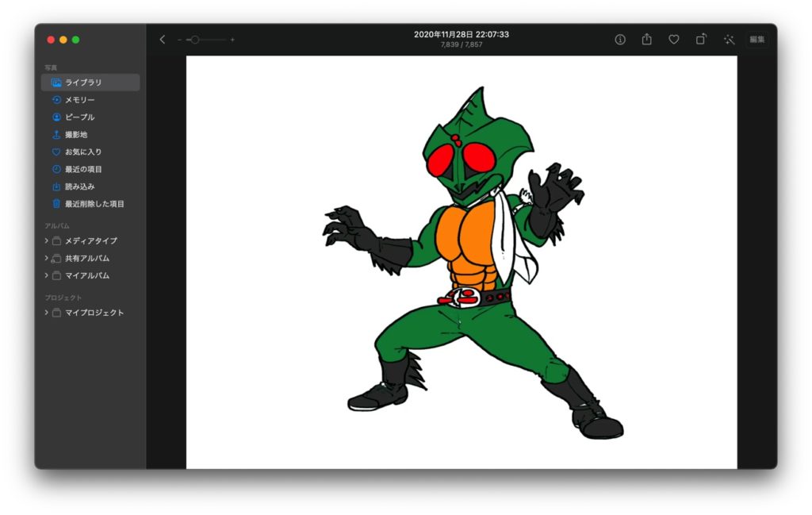
Task: Auto-enhance photo with magic wand
Action: (x=730, y=40)
